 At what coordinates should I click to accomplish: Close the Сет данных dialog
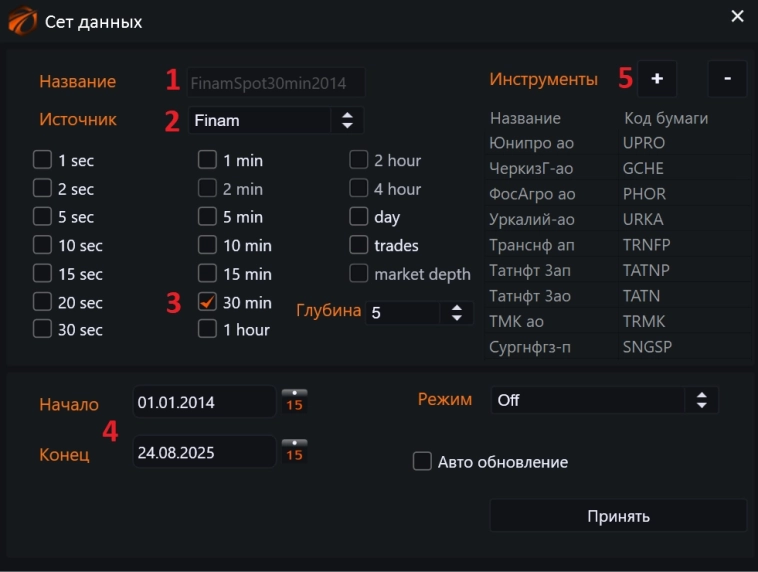click(737, 16)
